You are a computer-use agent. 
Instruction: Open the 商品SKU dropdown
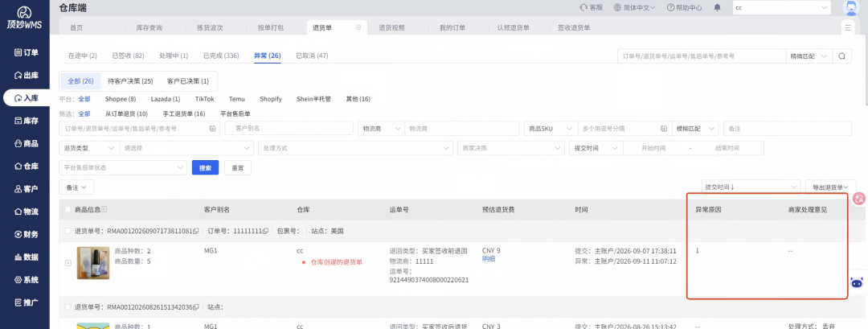click(551, 129)
